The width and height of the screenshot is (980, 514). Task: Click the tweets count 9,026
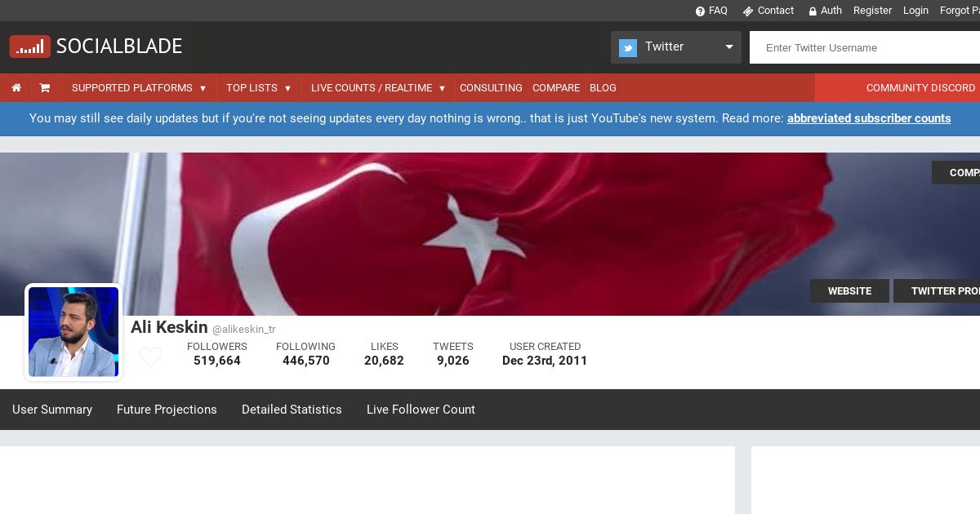[x=453, y=361]
